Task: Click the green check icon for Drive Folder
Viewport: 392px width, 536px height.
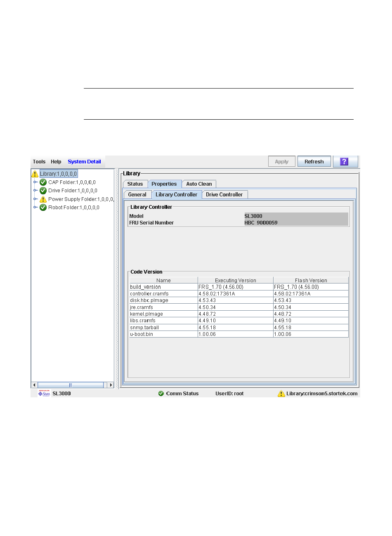Action: pyautogui.click(x=43, y=191)
